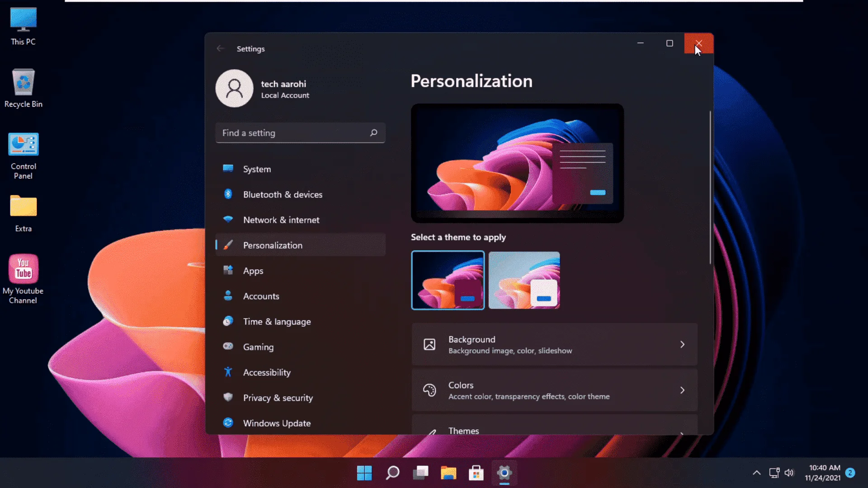Click the Accessibility figure icon
This screenshot has width=868, height=488.
point(228,372)
